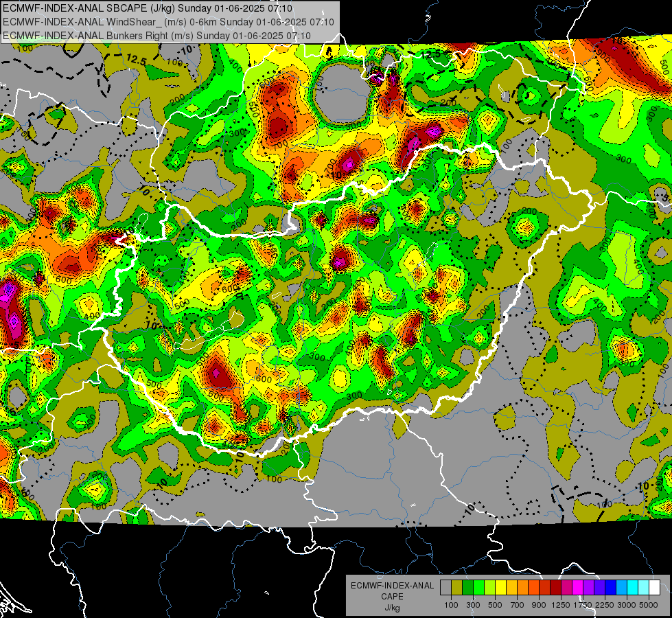Choose the pure blue legend swatch

point(611,588)
